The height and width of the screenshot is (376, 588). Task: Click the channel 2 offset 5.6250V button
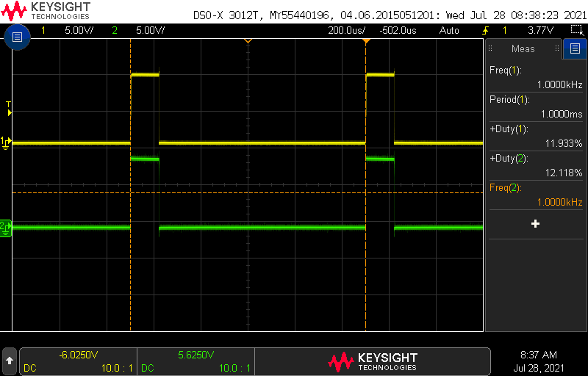point(196,361)
